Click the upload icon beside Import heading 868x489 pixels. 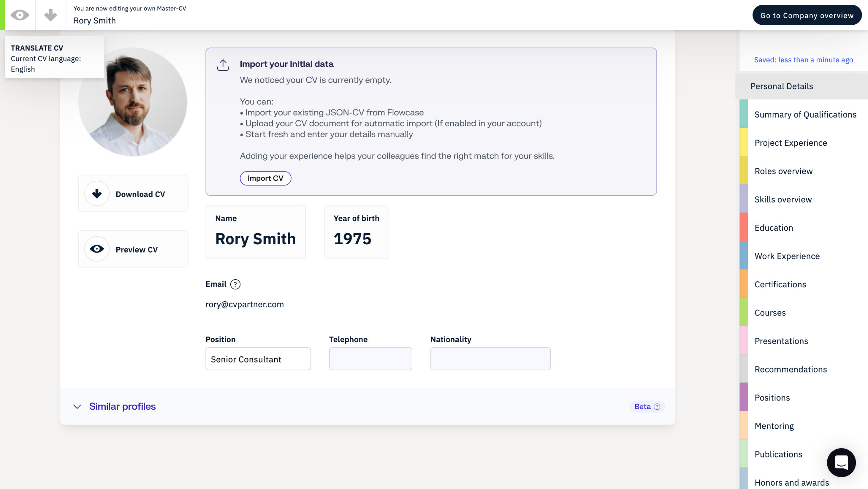[223, 65]
